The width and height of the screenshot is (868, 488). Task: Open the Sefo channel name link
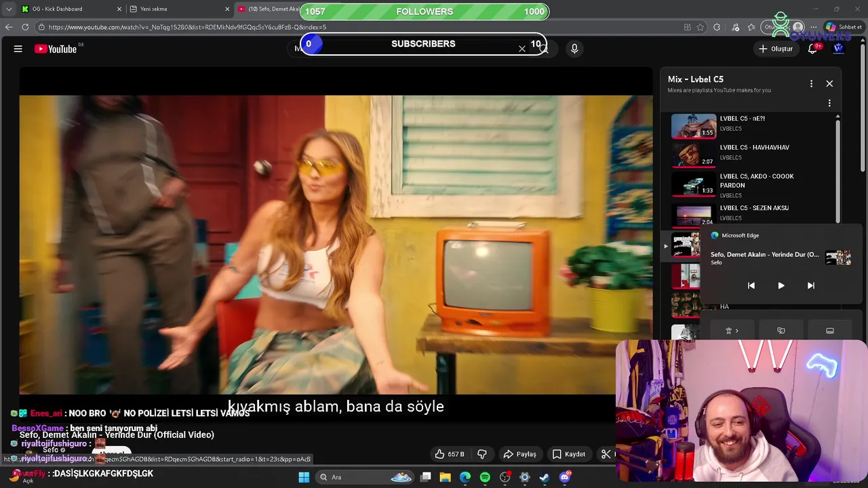51,450
